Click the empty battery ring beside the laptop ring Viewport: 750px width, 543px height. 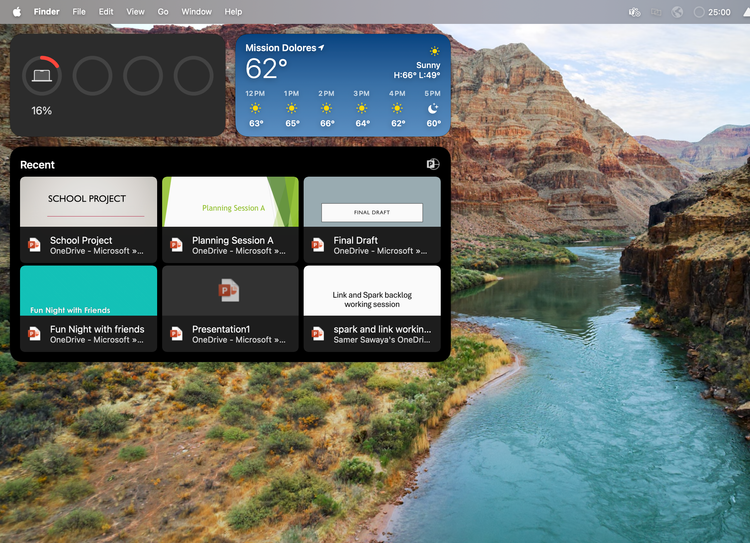[x=92, y=75]
